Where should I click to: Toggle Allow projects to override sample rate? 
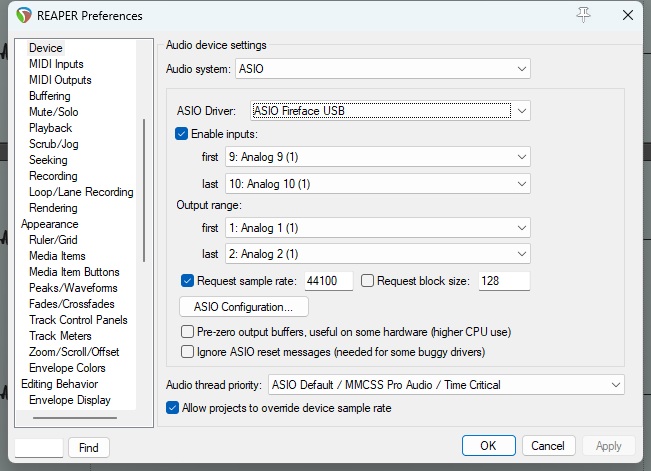(x=173, y=408)
